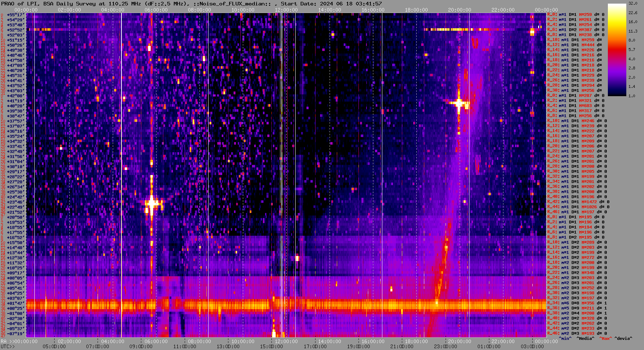Click declination label '+33°41''
Viewport: 644px width, 350px height.
tap(16, 146)
